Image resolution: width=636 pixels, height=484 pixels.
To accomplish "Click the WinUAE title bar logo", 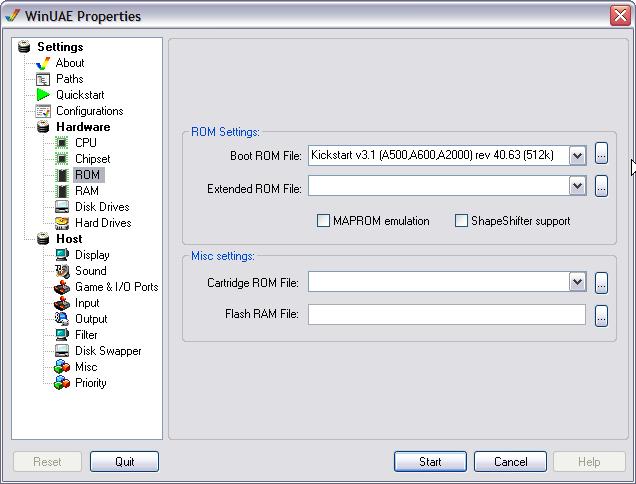I will 13,16.
